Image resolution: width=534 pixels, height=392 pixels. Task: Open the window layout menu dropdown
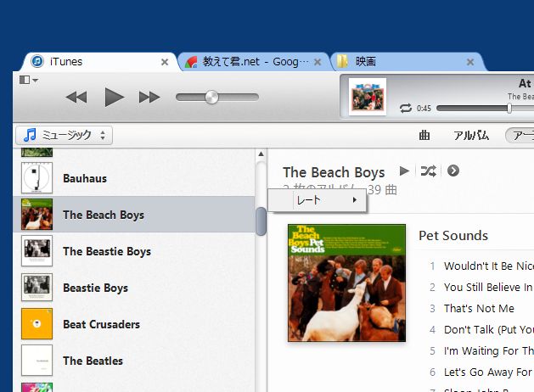point(29,80)
